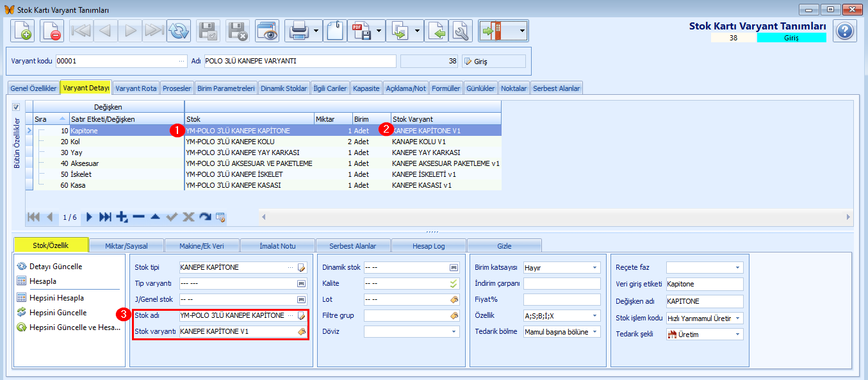This screenshot has height=380, width=868.
Task: Switch to the Varyant Rota tab
Action: pos(136,88)
